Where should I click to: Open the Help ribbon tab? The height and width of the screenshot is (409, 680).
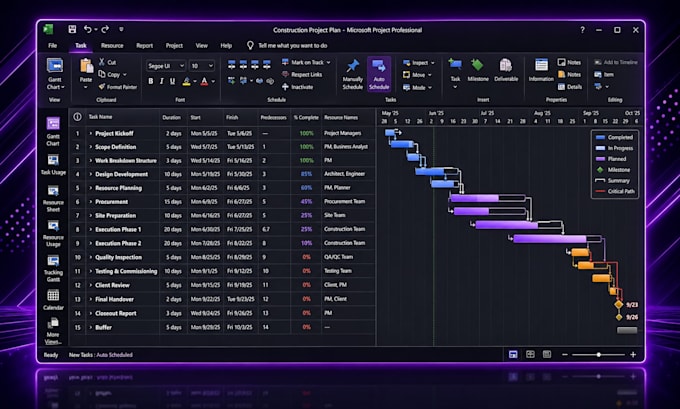[x=226, y=46]
